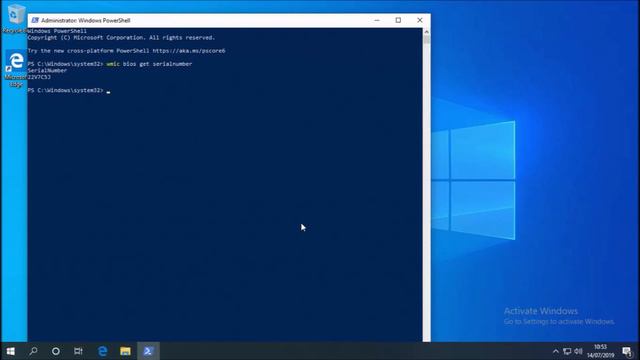Open volume control tray icon
Viewport: 640px width, 360px height.
[578, 351]
